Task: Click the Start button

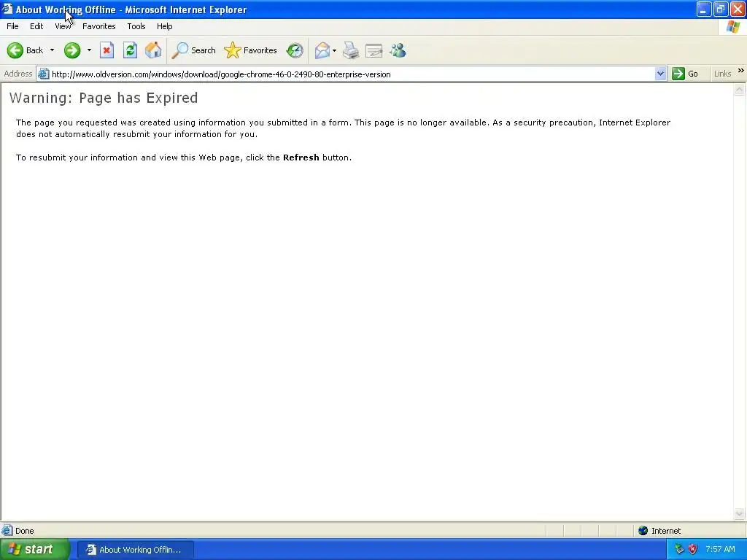Action: pyautogui.click(x=35, y=550)
